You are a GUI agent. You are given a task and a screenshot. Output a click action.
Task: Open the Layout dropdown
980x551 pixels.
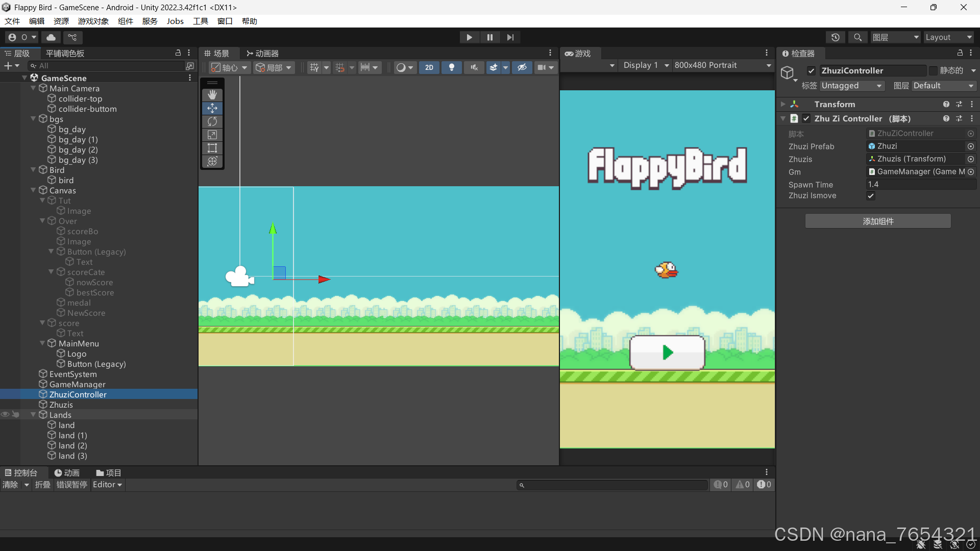[948, 37]
